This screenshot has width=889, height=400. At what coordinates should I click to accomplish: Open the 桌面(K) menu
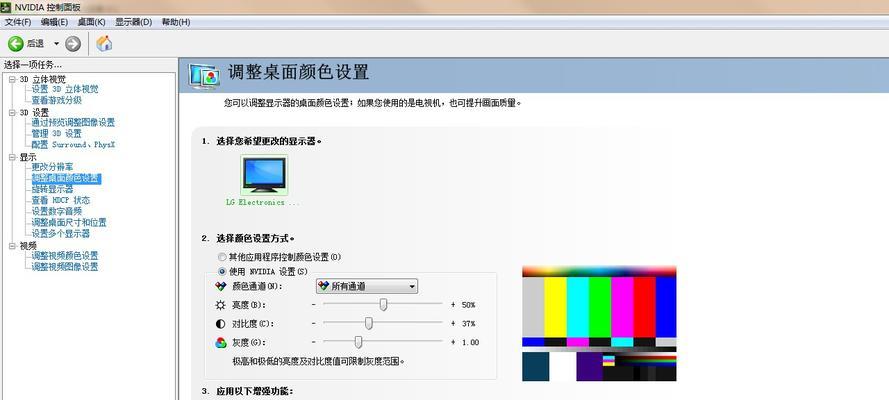pos(91,22)
